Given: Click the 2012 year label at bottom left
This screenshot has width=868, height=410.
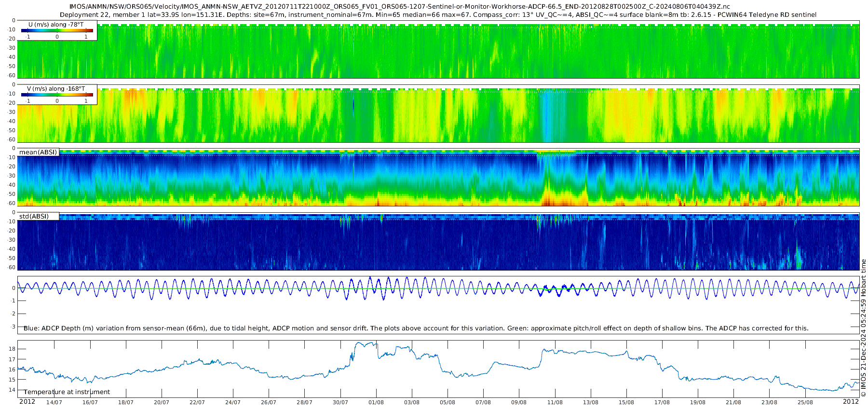Looking at the screenshot, I should click(x=27, y=402).
